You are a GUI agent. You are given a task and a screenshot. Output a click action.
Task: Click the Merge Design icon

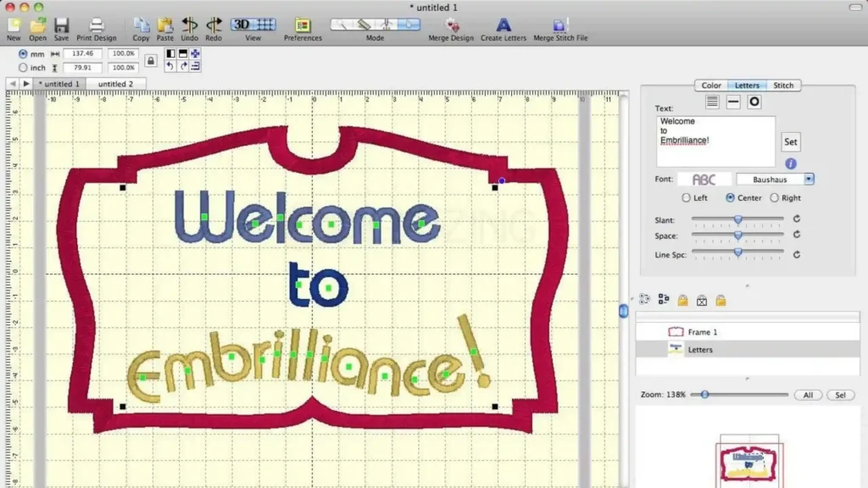click(452, 25)
